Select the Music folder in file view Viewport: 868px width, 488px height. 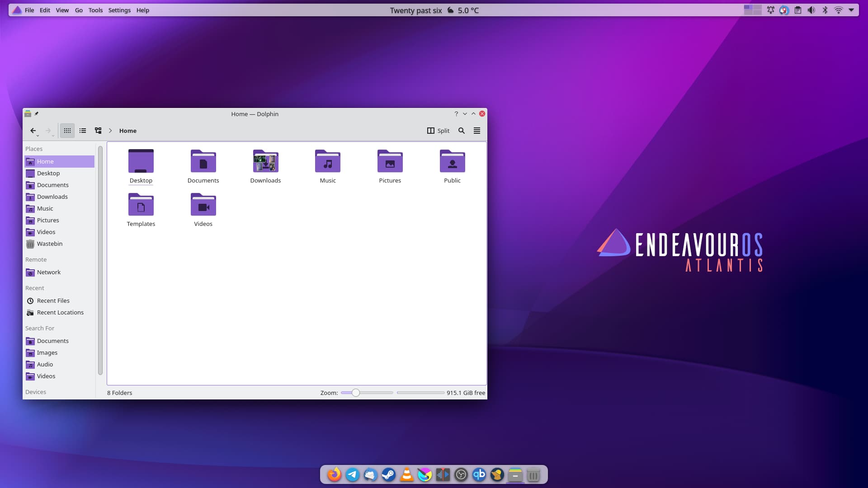(328, 161)
